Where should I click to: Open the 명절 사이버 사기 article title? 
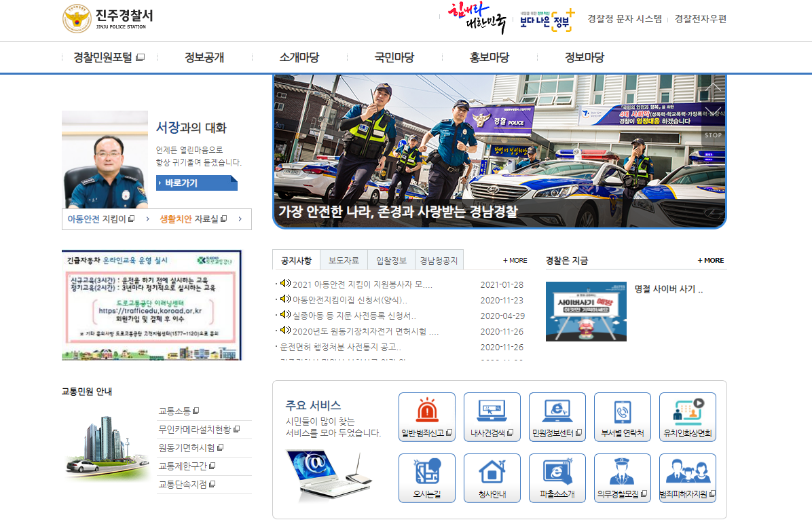tap(669, 289)
